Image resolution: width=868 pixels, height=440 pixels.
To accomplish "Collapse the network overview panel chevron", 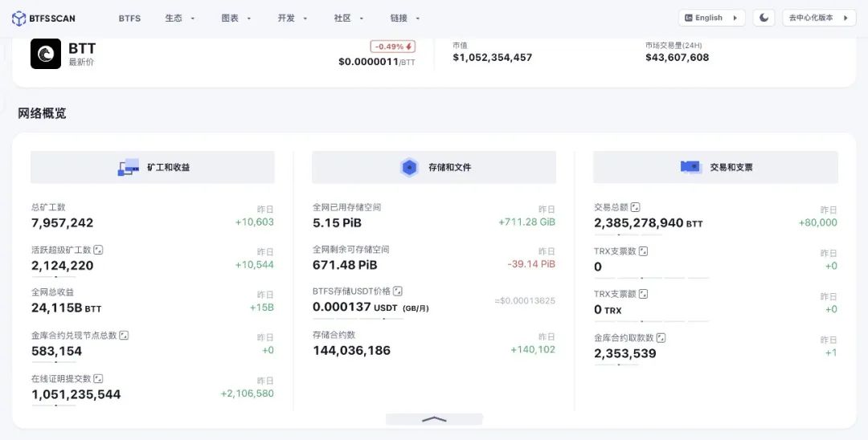I will pos(434,419).
